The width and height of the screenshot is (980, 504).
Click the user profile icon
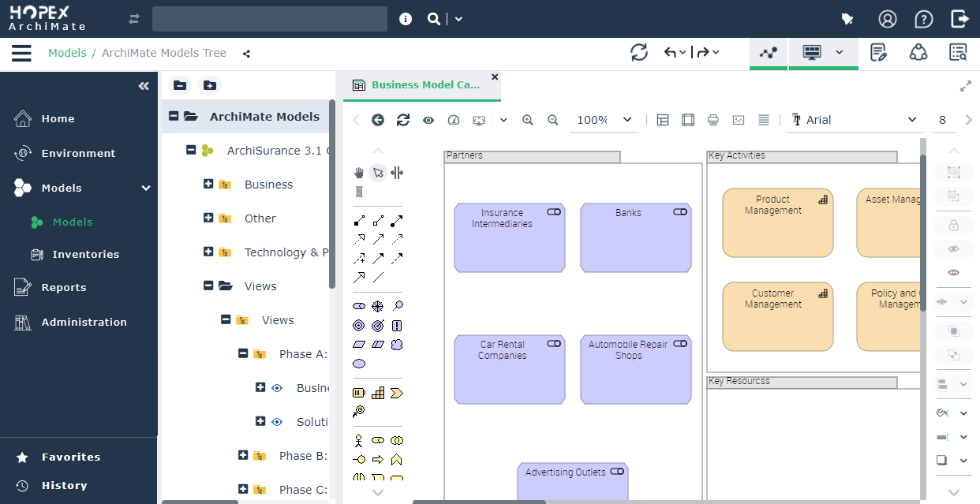(x=888, y=19)
